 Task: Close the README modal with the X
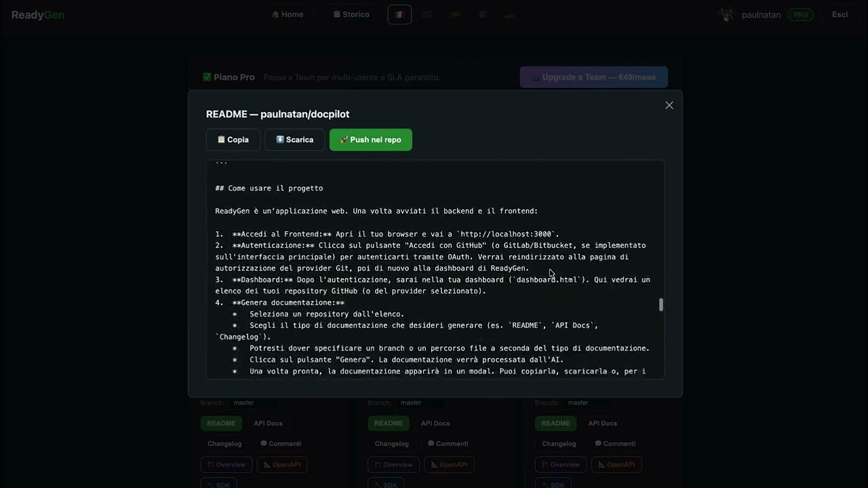click(669, 105)
